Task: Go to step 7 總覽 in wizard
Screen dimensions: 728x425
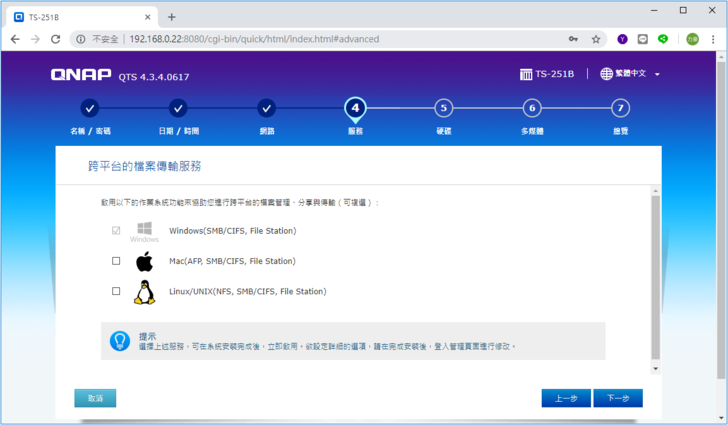Action: point(621,108)
